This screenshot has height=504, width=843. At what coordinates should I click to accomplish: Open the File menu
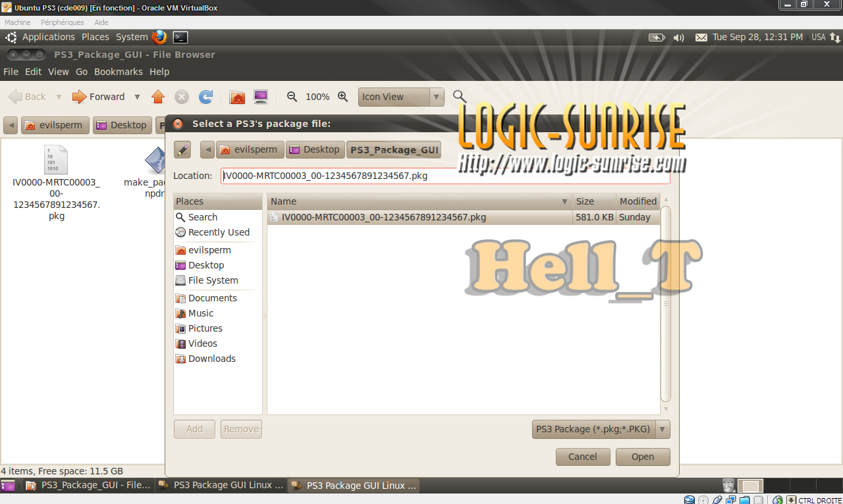pyautogui.click(x=11, y=72)
